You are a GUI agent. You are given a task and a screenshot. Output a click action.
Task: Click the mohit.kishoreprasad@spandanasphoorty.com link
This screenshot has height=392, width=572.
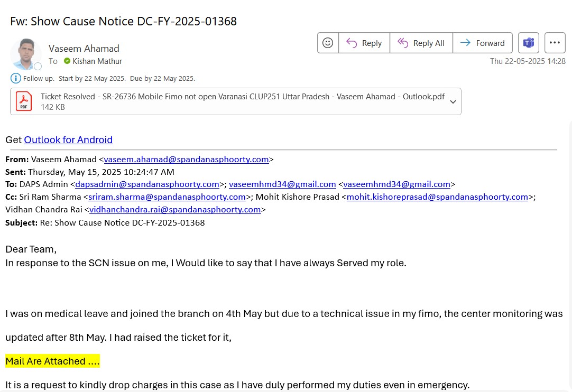pos(437,197)
